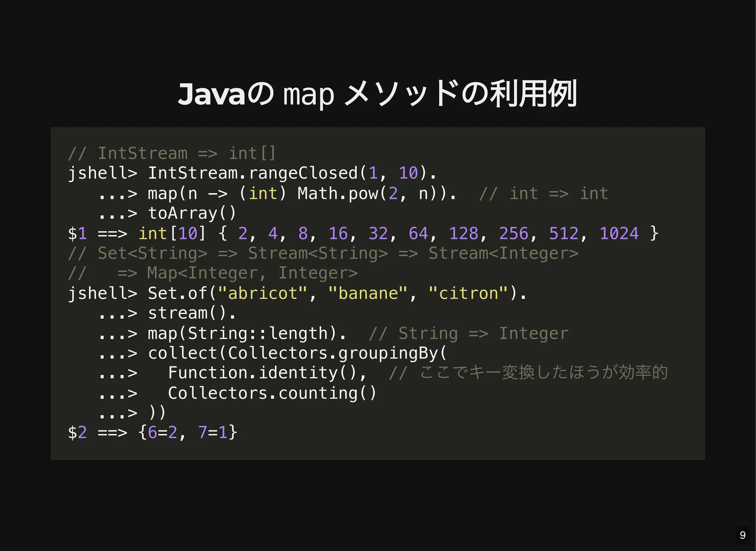Click the result line '$2 ==> {6=2, 7=1}'

(152, 432)
